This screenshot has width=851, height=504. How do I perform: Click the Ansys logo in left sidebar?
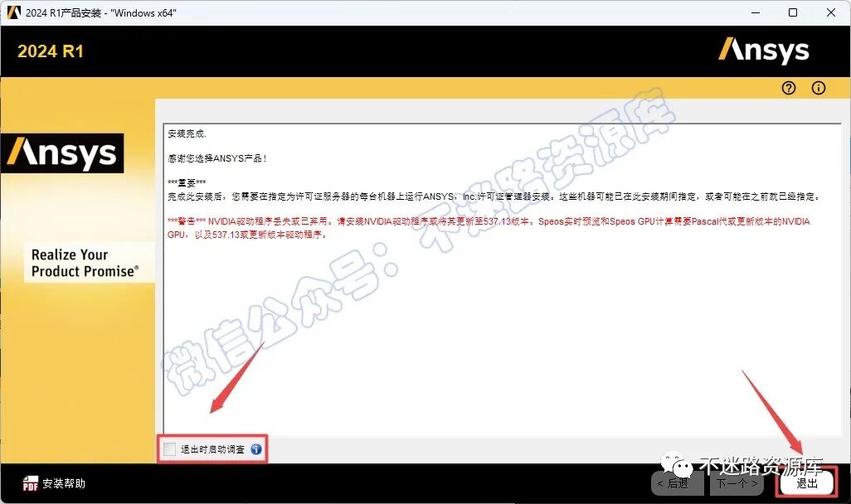pos(62,153)
